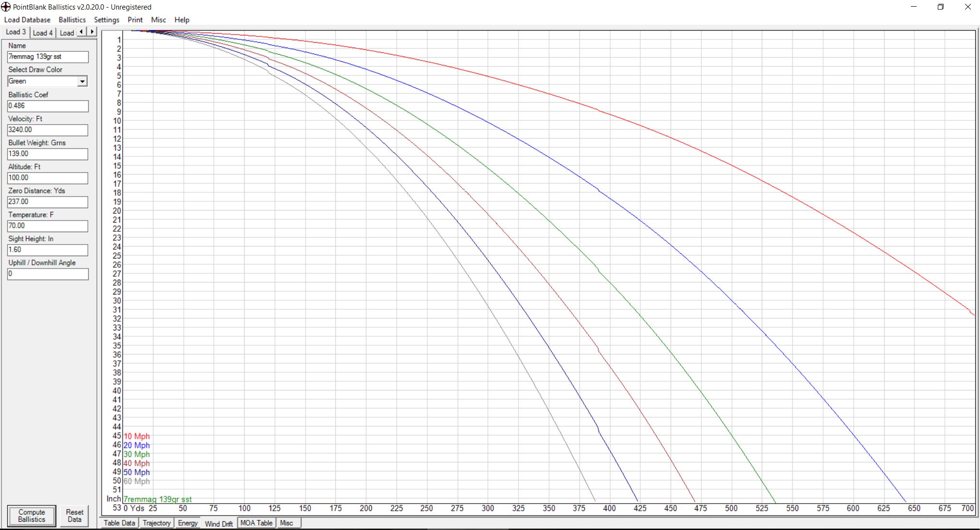Open the bottom Misc tab
The image size is (980, 530).
286,523
